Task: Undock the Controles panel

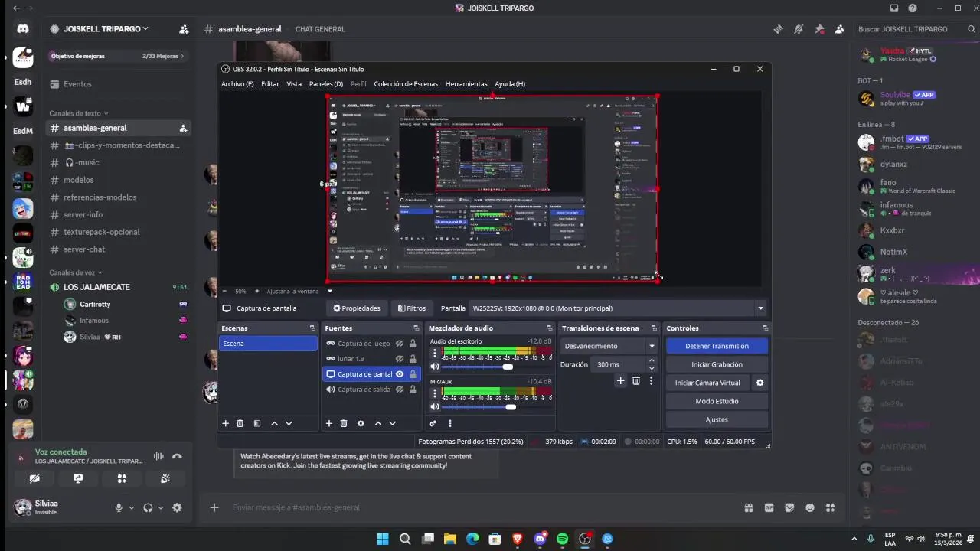Action: [x=765, y=328]
